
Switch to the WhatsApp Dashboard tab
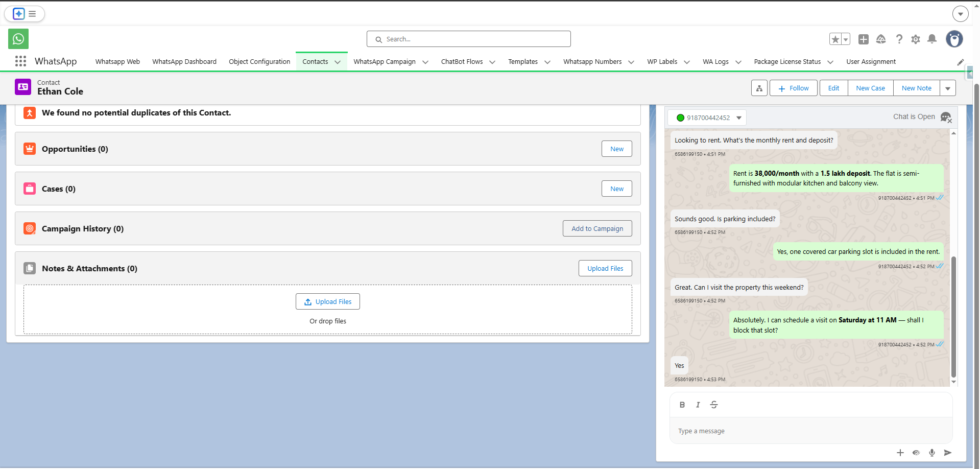pyautogui.click(x=184, y=61)
